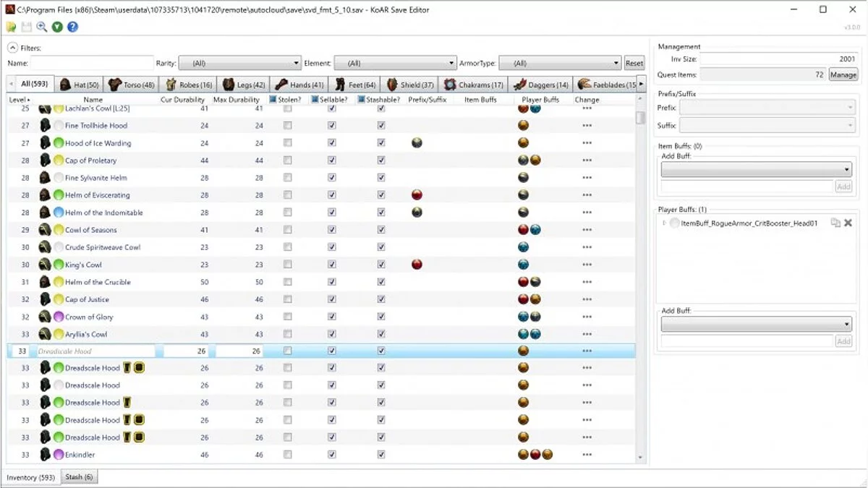868x488 pixels.
Task: Uncheck Stashable for Crown of Glory
Action: click(381, 317)
